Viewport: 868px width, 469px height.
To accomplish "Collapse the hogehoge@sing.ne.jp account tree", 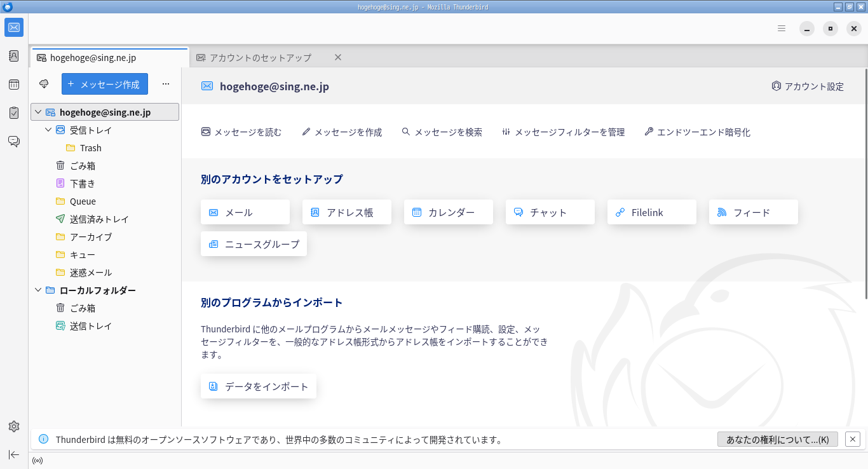I will [x=38, y=112].
